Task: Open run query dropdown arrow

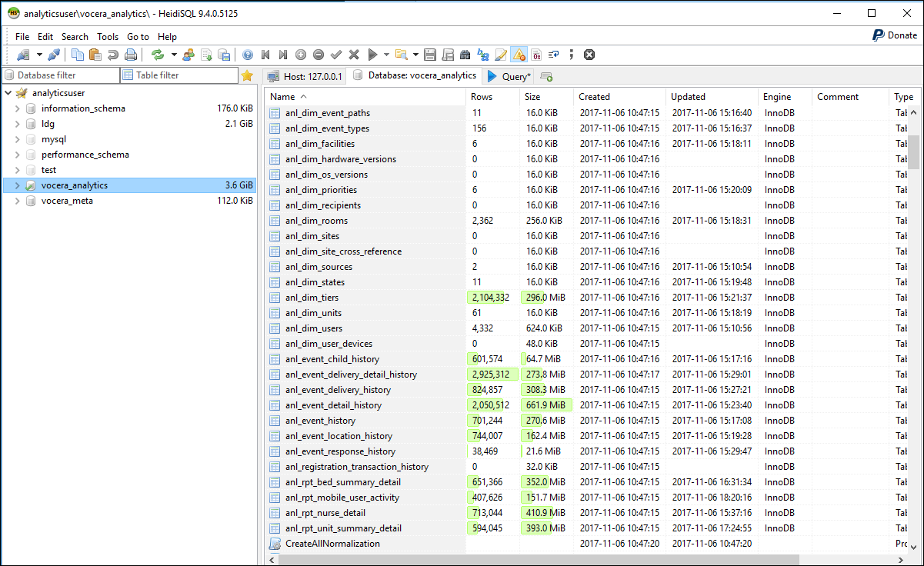Action: [x=386, y=55]
